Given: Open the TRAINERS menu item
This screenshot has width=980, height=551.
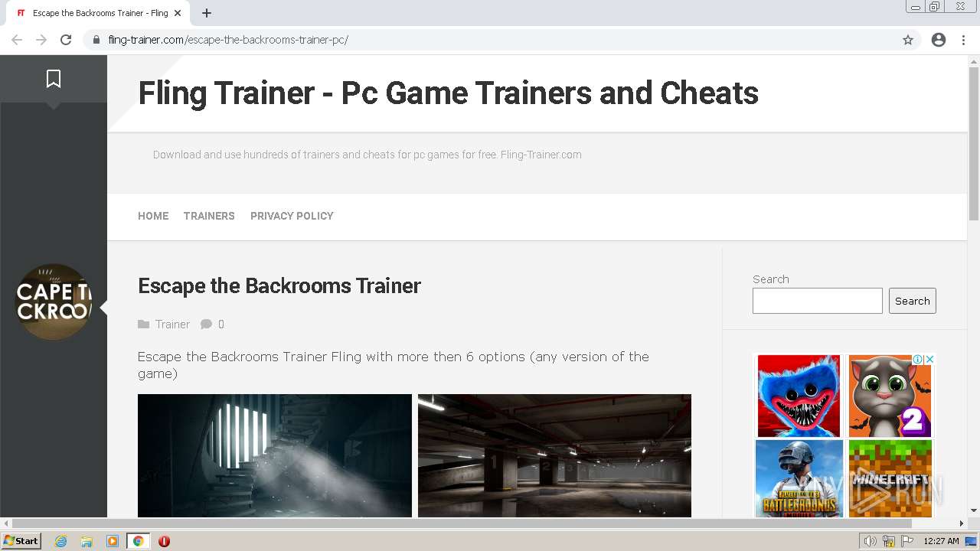Looking at the screenshot, I should (x=209, y=216).
